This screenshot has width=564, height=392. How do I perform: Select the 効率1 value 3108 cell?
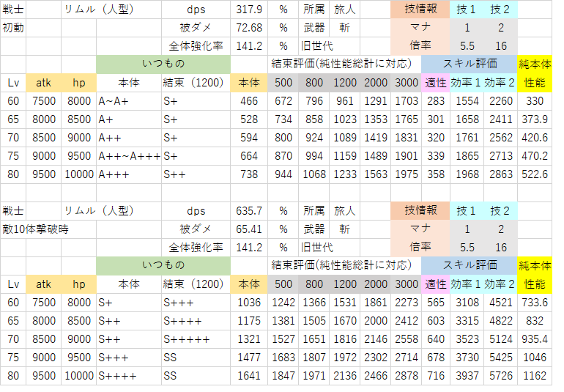click(x=467, y=303)
